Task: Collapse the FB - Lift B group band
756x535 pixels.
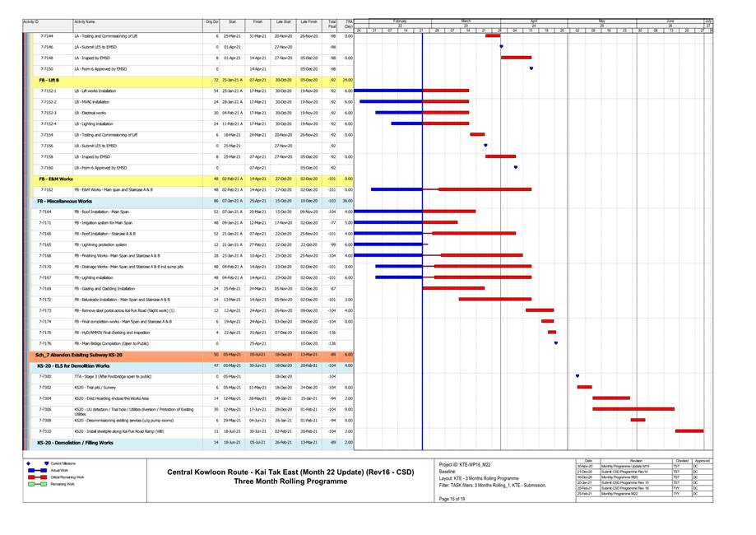Action: coord(49,80)
